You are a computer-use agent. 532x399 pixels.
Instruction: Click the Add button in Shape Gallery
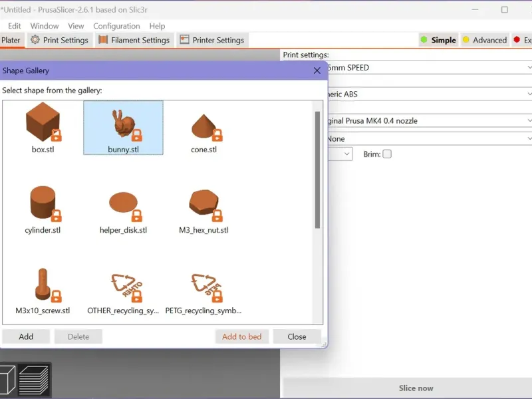coord(26,336)
